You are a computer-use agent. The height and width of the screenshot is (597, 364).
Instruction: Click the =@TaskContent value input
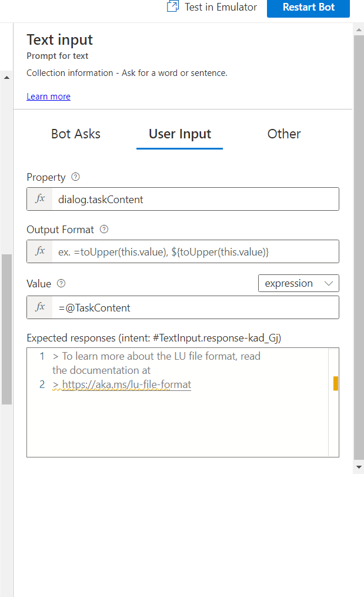(176, 307)
